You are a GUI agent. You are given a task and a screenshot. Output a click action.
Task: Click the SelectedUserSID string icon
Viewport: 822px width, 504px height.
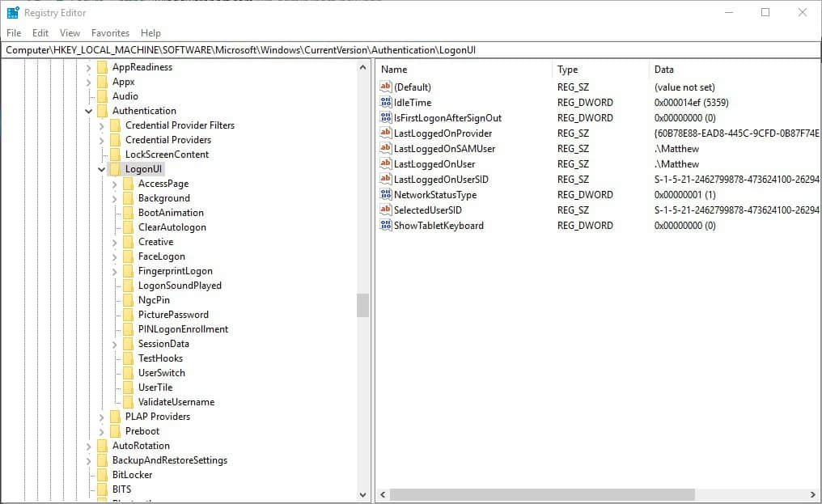(x=386, y=210)
